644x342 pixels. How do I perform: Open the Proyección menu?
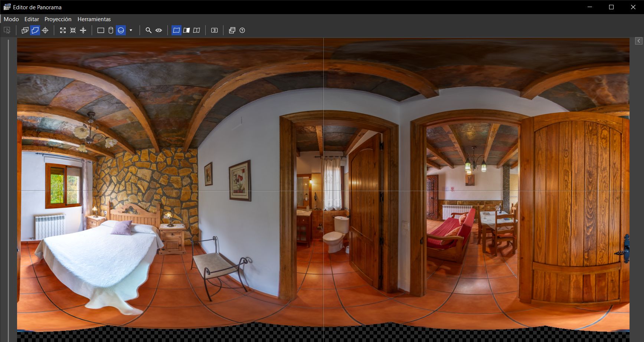click(58, 19)
